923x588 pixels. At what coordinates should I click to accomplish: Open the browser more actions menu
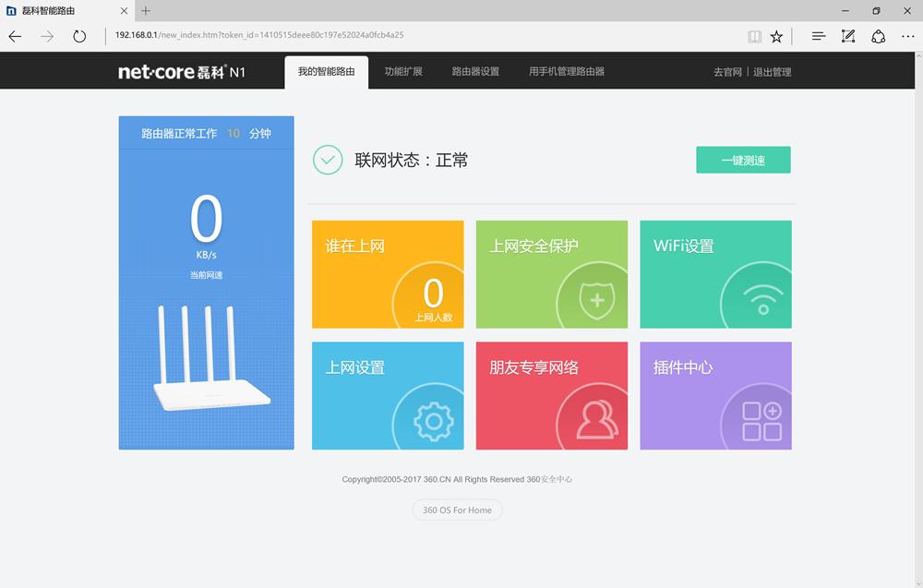tap(907, 36)
